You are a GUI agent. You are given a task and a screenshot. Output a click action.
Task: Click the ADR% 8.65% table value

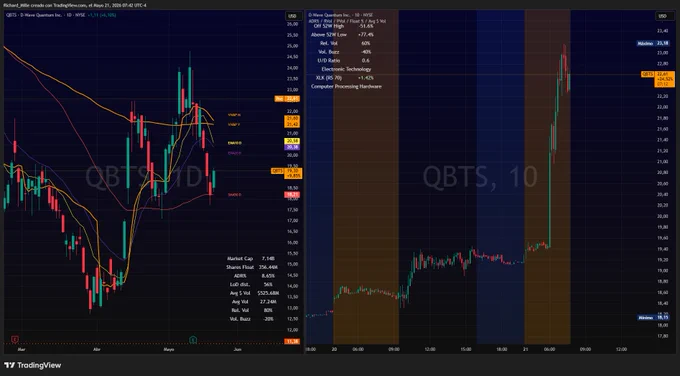pos(268,276)
